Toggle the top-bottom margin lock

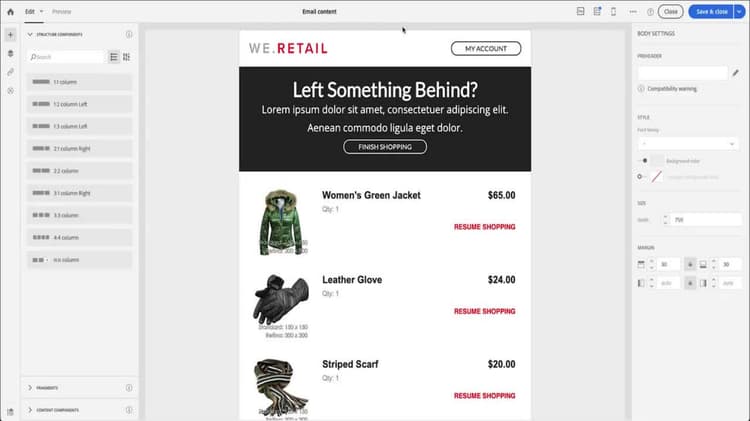click(690, 264)
